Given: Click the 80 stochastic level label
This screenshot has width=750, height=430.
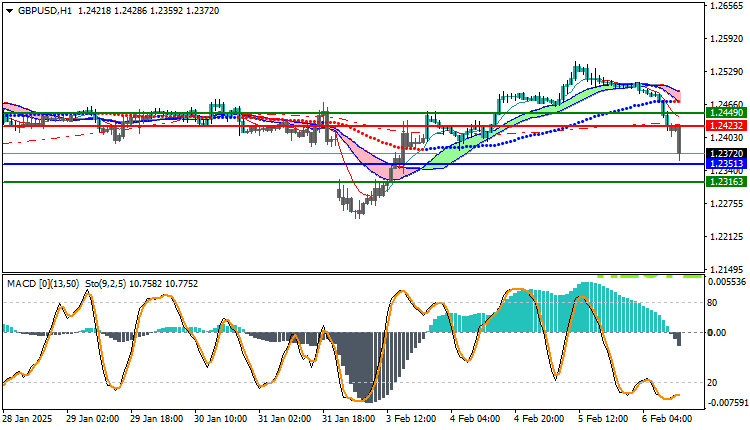Looking at the screenshot, I should tap(712, 303).
